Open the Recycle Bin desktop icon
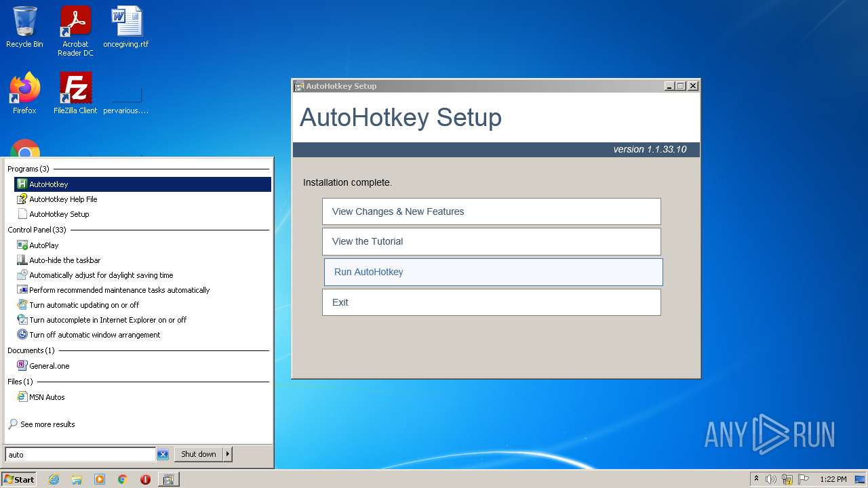The width and height of the screenshot is (868, 488). [24, 27]
